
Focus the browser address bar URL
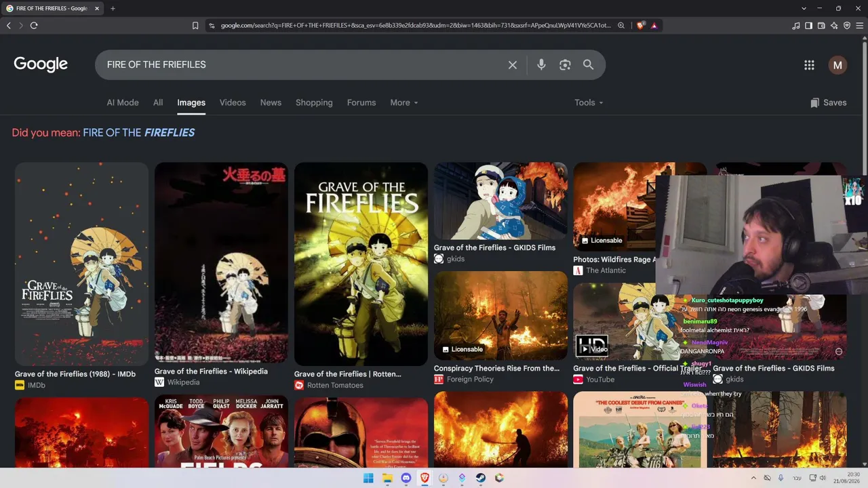pyautogui.click(x=415, y=26)
